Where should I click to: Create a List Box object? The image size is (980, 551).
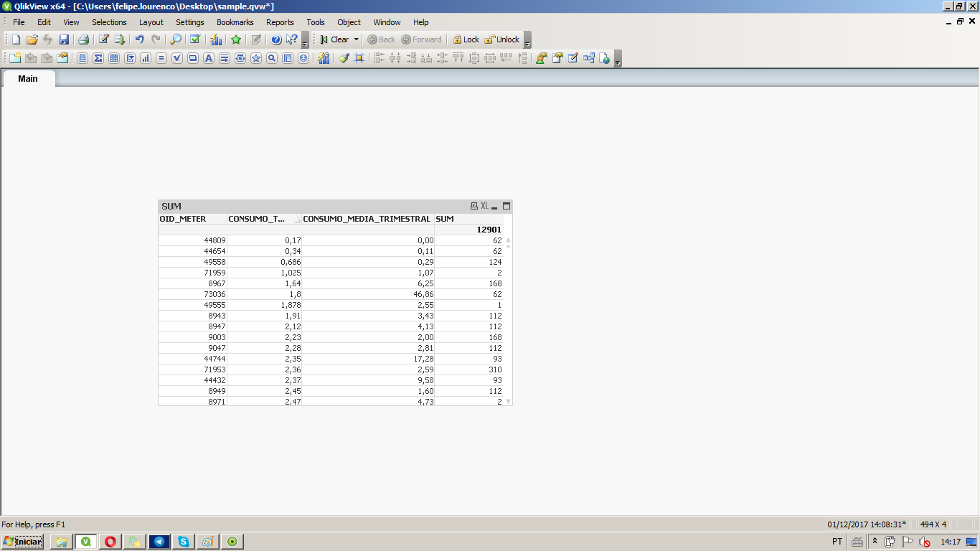tap(83, 58)
